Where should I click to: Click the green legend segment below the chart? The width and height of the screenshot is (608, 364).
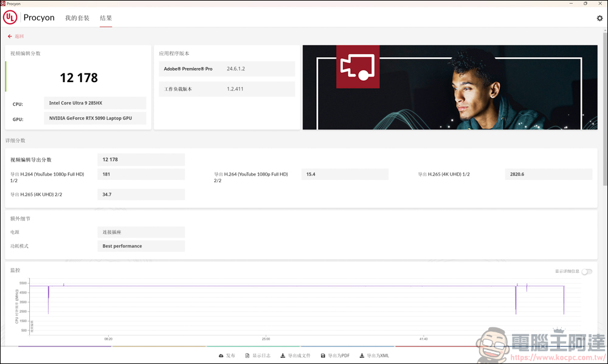tap(253, 346)
